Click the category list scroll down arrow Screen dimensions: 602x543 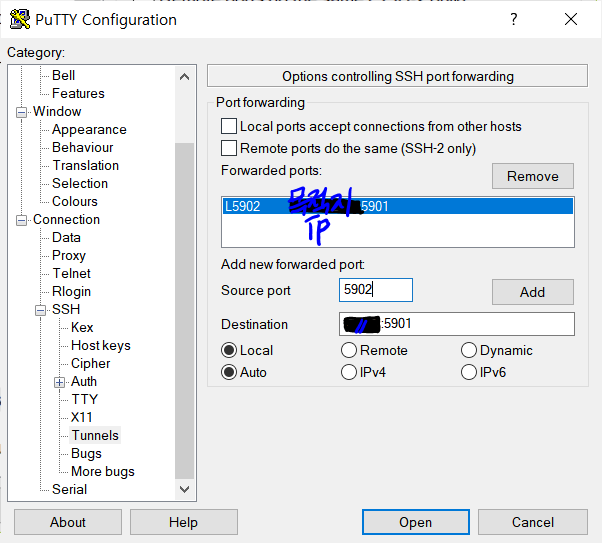coord(185,489)
